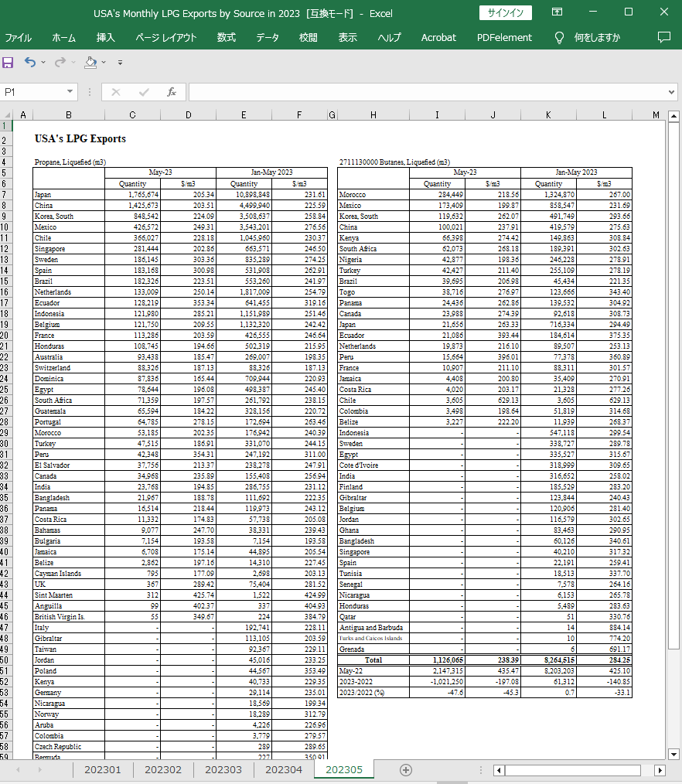The width and height of the screenshot is (682, 784).
Task: Select column L header
Action: (604, 115)
